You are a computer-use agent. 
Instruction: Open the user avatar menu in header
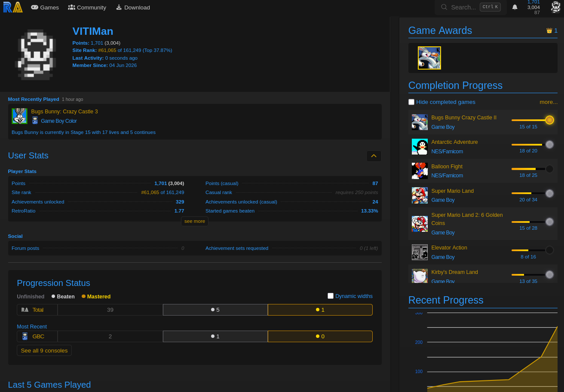[555, 7]
